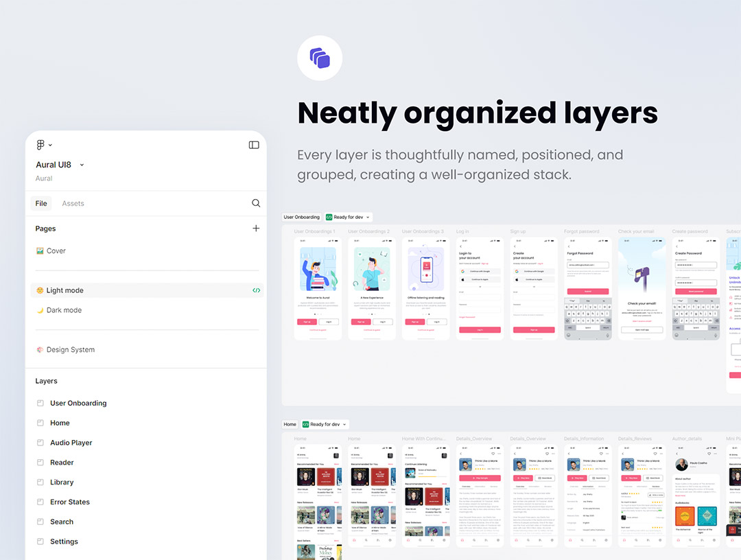Click the User Onboarding section label on canvas
This screenshot has height=560, width=741.
302,217
